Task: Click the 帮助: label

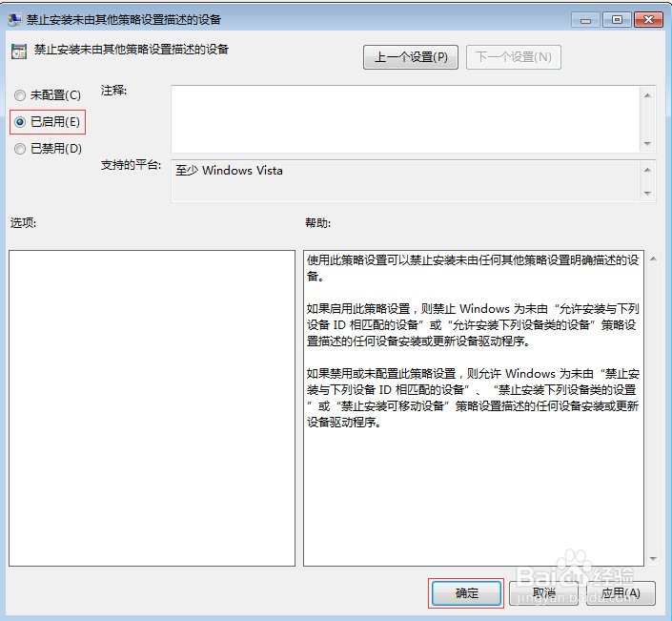Action: (318, 223)
